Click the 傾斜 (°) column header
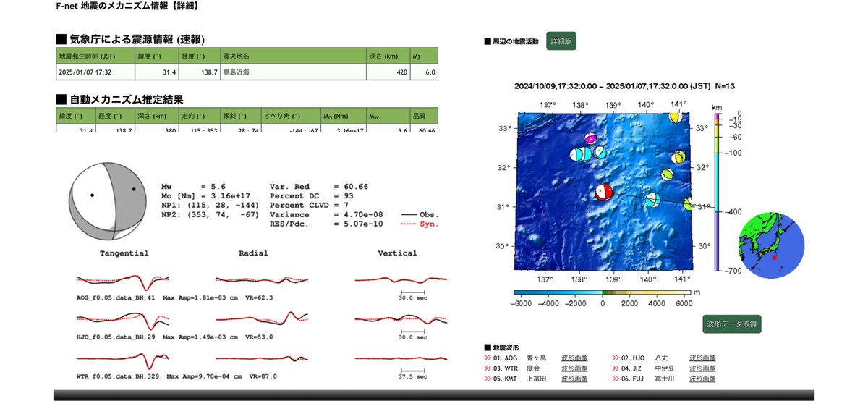 (242, 116)
